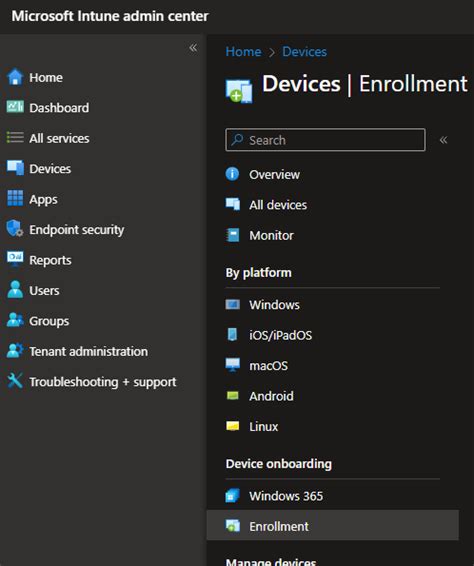This screenshot has height=566, width=474.
Task: Click the Home house icon in sidebar
Action: coord(15,77)
